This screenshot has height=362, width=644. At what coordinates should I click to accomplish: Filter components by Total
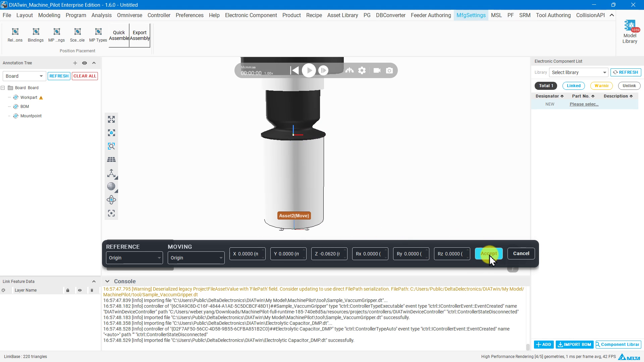546,86
